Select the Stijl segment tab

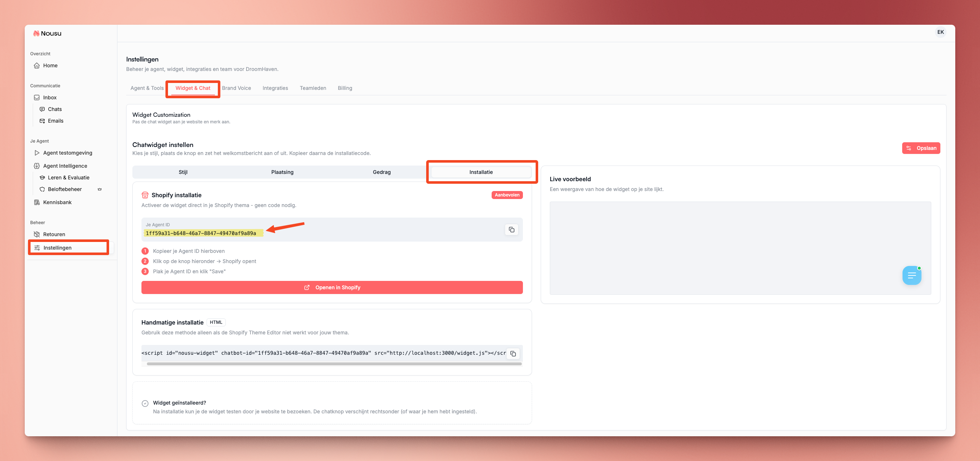coord(183,172)
